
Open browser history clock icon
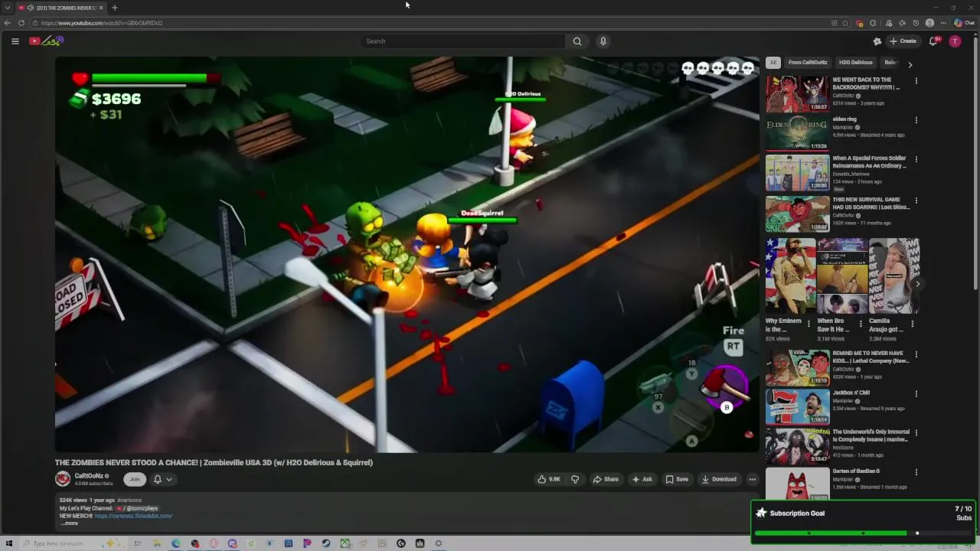pyautogui.click(x=916, y=23)
